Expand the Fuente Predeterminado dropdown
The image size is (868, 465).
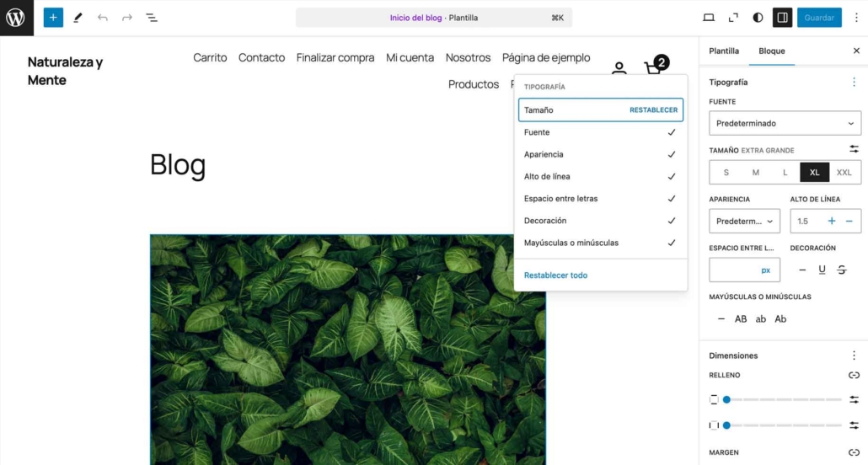785,123
